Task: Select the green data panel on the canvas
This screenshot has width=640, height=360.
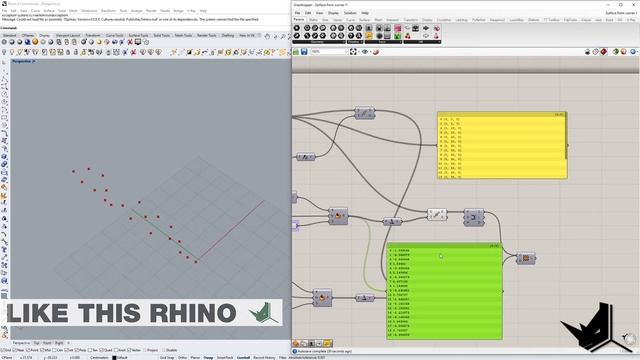Action: coord(444,291)
